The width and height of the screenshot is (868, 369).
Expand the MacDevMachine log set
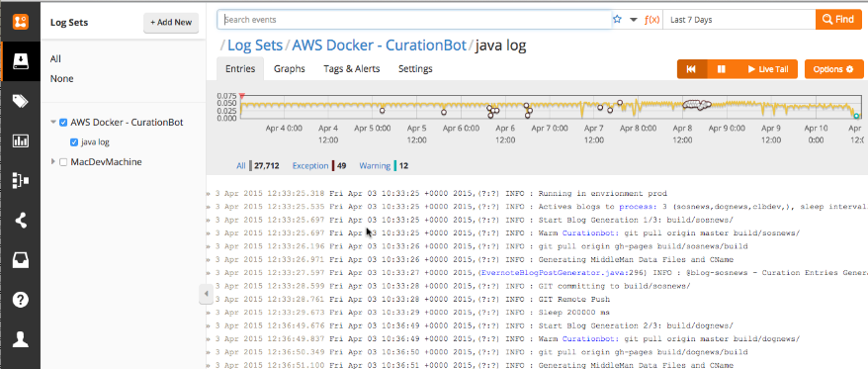pyautogui.click(x=53, y=162)
